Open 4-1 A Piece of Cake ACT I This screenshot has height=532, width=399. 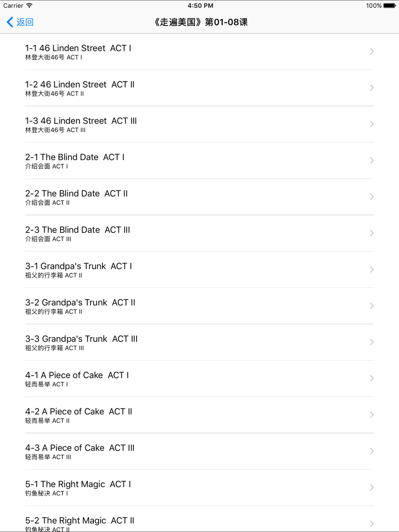(199, 378)
